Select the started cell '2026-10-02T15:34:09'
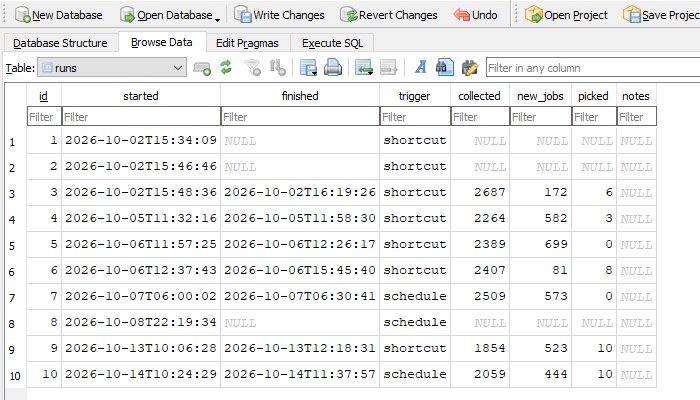 [141, 141]
